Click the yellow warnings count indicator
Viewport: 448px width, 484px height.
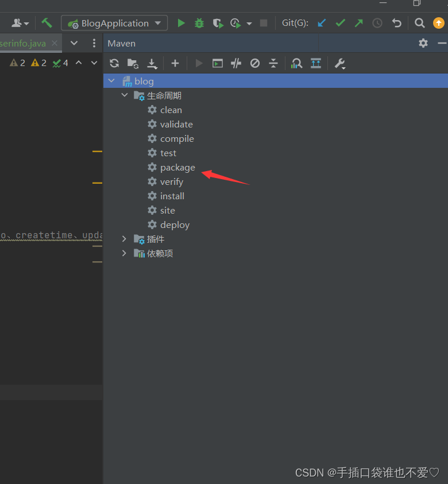pyautogui.click(x=38, y=63)
